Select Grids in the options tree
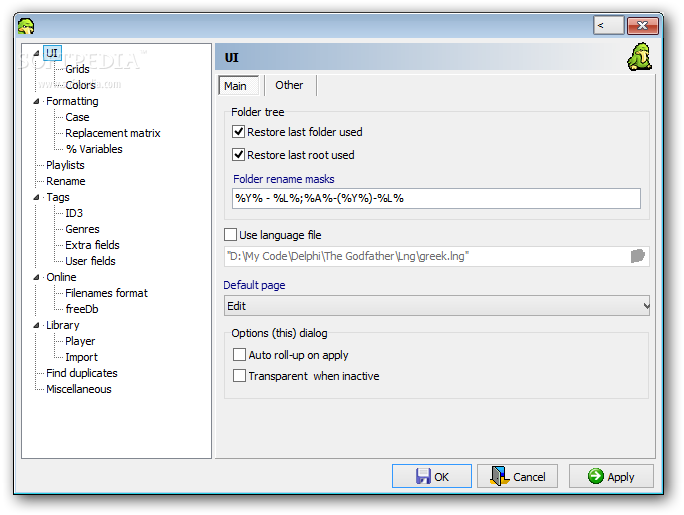Viewport: 684px width, 515px height. (77, 69)
